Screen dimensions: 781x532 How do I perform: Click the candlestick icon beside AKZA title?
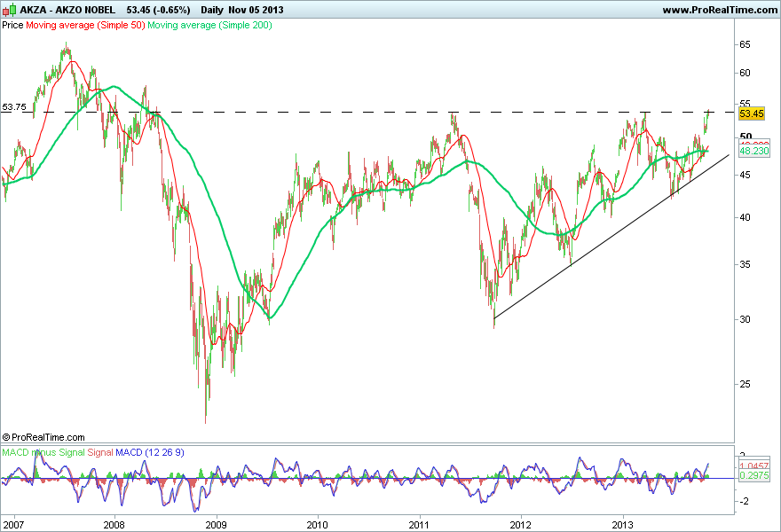(x=9, y=10)
